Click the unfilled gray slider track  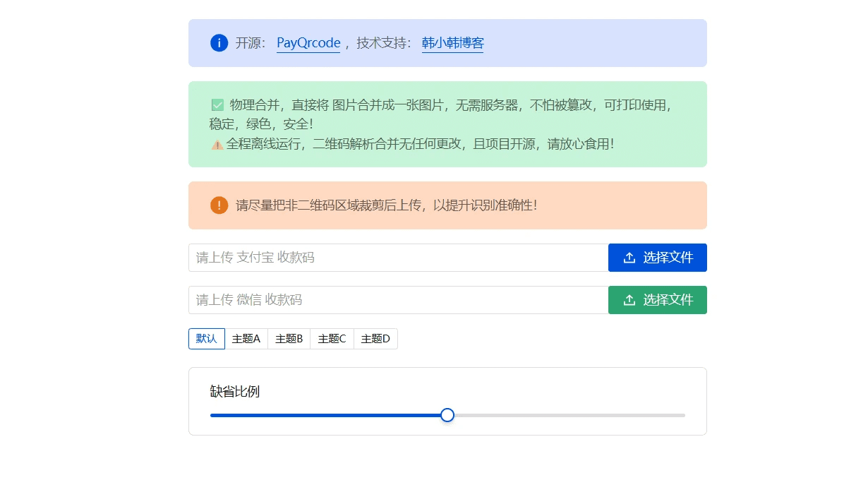click(569, 415)
